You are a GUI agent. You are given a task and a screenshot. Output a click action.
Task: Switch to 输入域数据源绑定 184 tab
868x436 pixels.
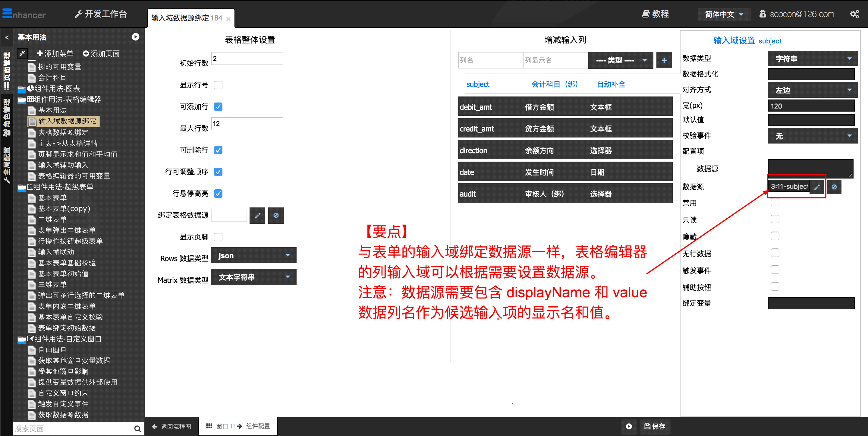[x=186, y=18]
